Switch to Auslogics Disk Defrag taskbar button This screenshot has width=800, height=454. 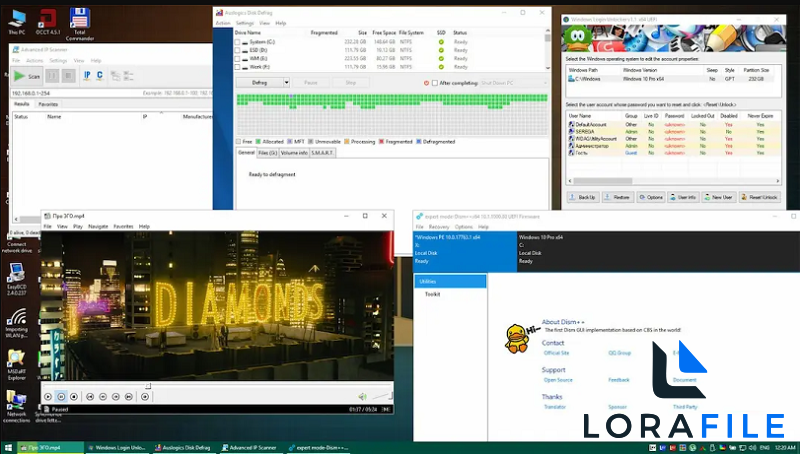(183, 448)
